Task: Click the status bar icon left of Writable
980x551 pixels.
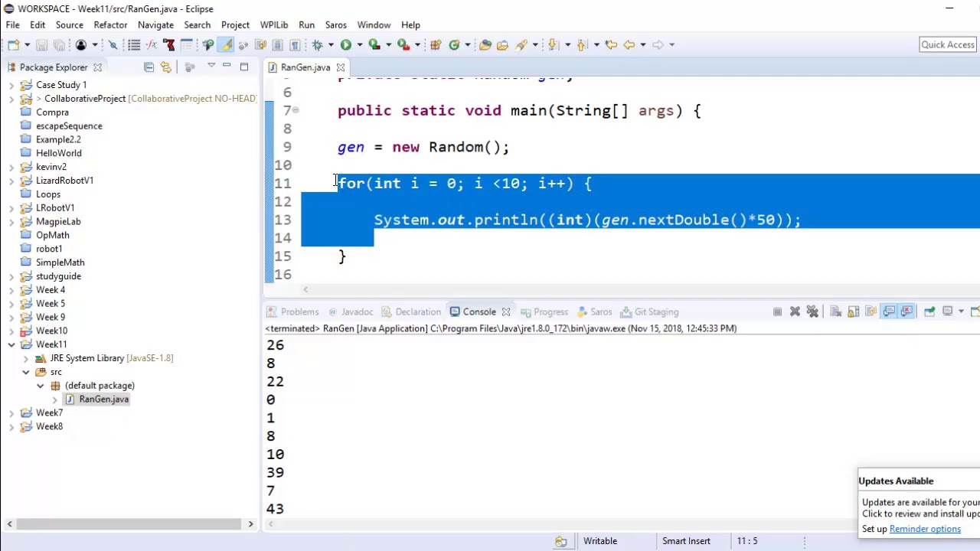Action: 561,541
